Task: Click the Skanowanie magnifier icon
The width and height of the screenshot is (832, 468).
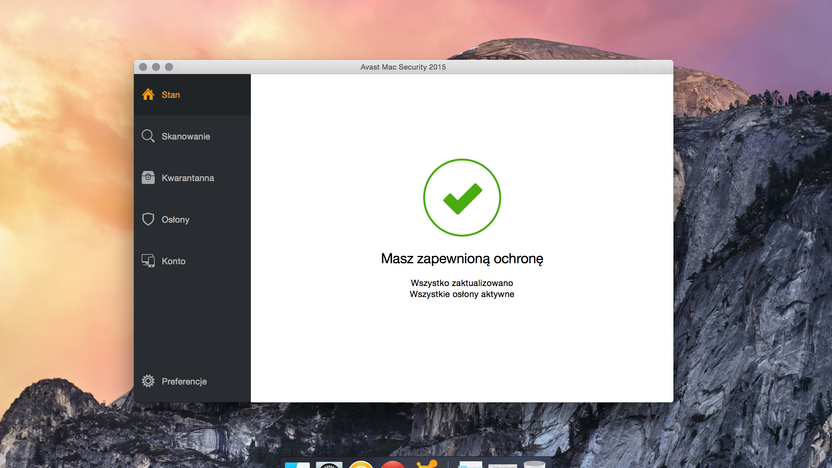Action: point(148,136)
